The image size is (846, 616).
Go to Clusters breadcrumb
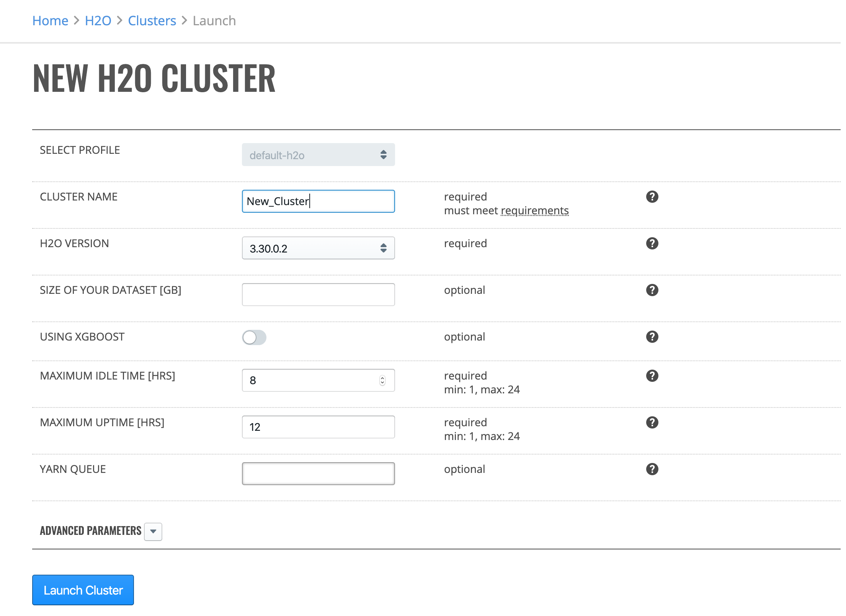coord(152,21)
